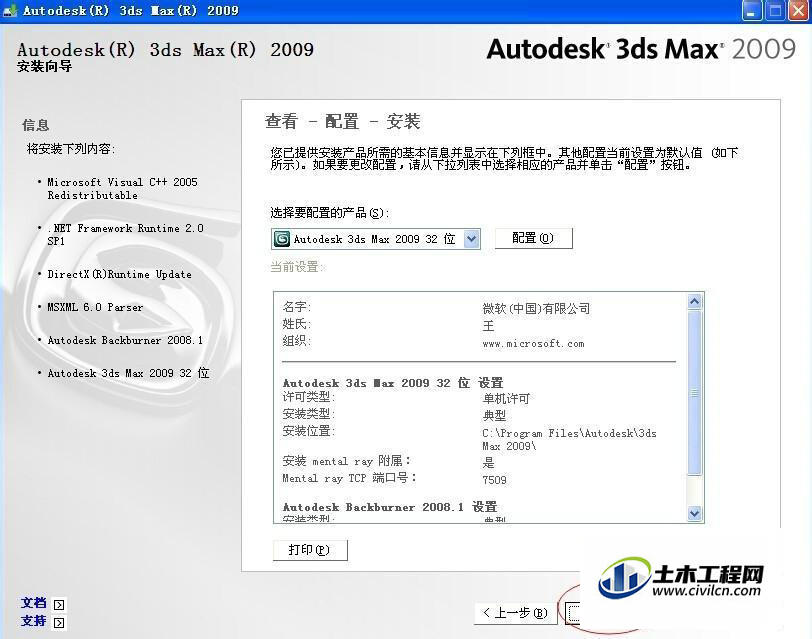Click the settings list scroll-down arrow
This screenshot has width=812, height=639.
coord(694,513)
